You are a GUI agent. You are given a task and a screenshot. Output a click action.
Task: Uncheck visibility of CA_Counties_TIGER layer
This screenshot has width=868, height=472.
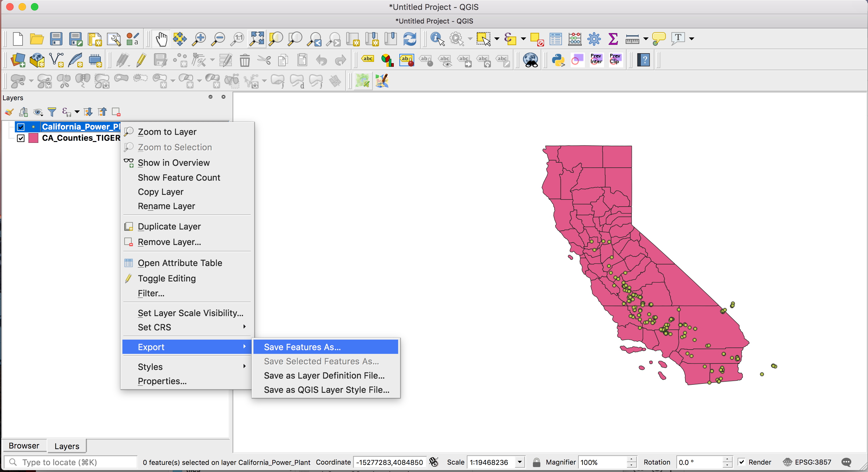click(21, 138)
